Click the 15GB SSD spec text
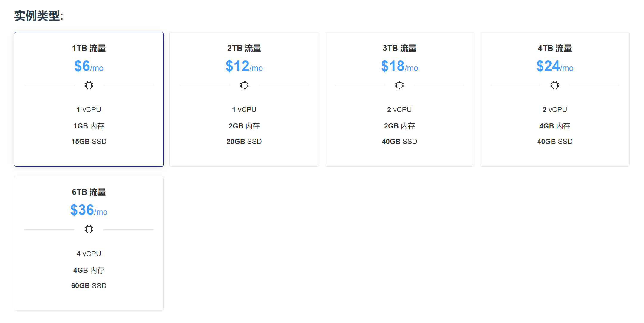The width and height of the screenshot is (644, 323). (x=89, y=142)
